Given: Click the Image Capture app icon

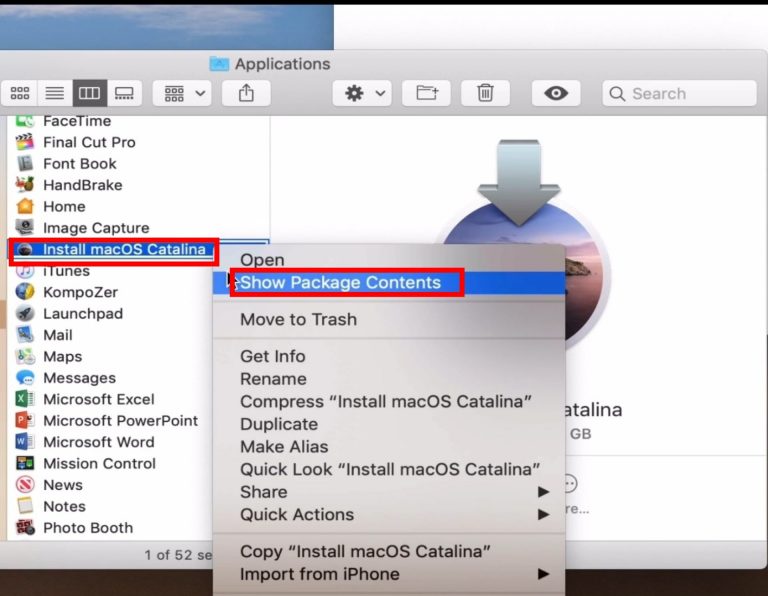Looking at the screenshot, I should pos(24,228).
